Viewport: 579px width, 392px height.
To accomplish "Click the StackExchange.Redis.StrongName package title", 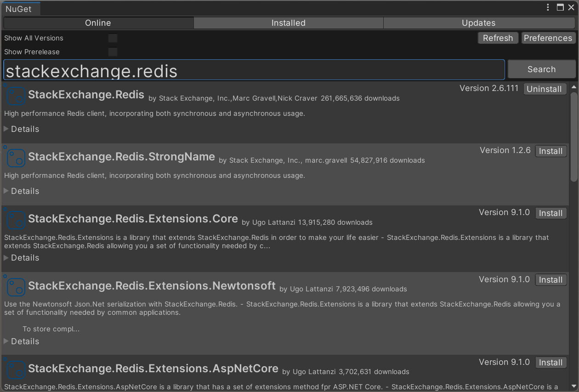I will [x=122, y=157].
